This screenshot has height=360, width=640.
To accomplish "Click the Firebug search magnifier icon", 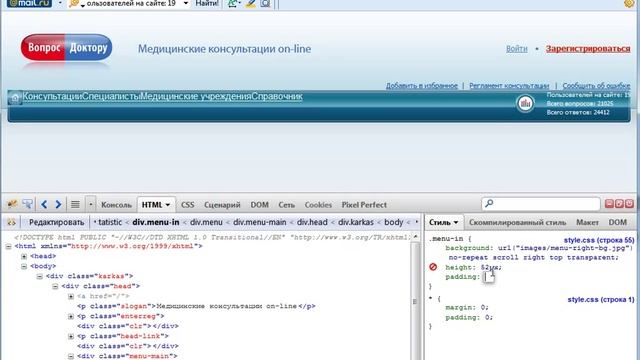I will click(x=489, y=203).
